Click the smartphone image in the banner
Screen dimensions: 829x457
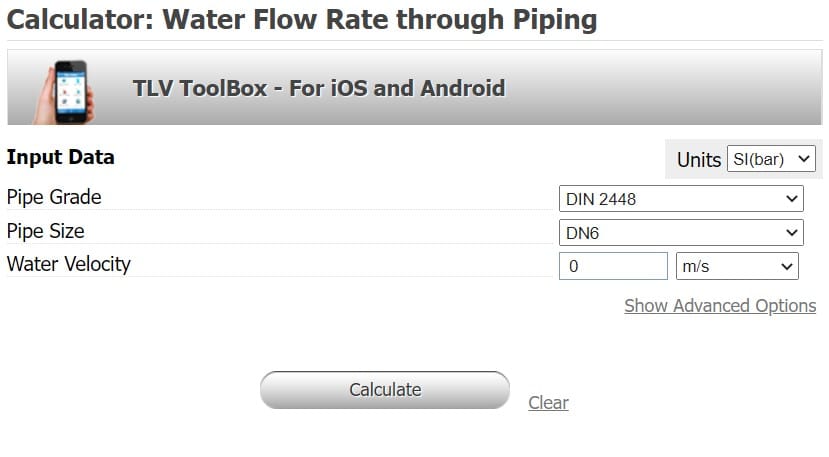click(x=64, y=92)
